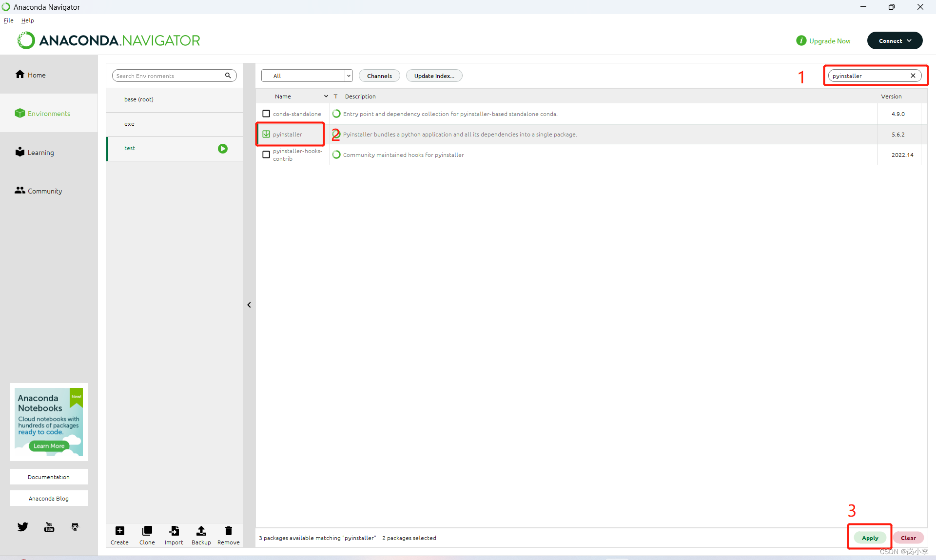Click the pyinstaller package description
The image size is (936, 560).
tap(460, 135)
